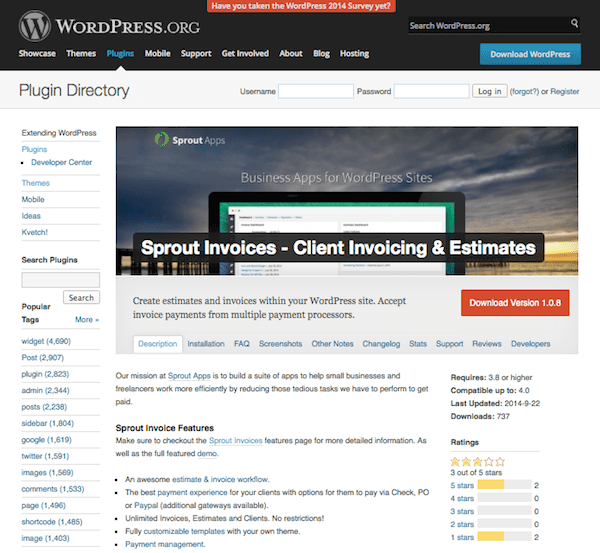This screenshot has width=600, height=553.
Task: Go to Plugins in top navigation
Action: (120, 54)
